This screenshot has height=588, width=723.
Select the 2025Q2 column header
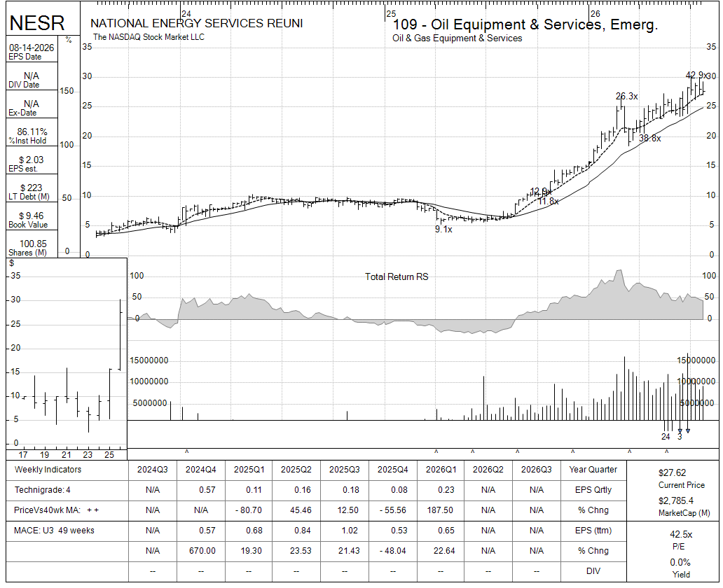[x=296, y=470]
